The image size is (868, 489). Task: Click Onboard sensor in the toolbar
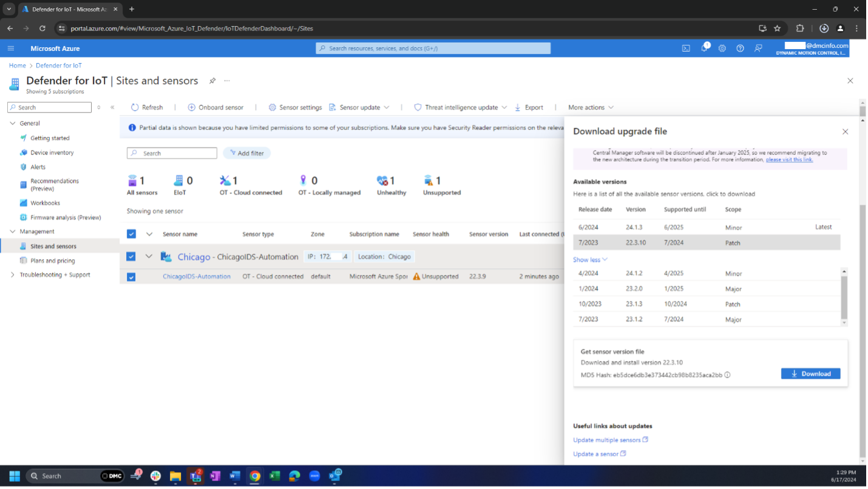pyautogui.click(x=215, y=107)
